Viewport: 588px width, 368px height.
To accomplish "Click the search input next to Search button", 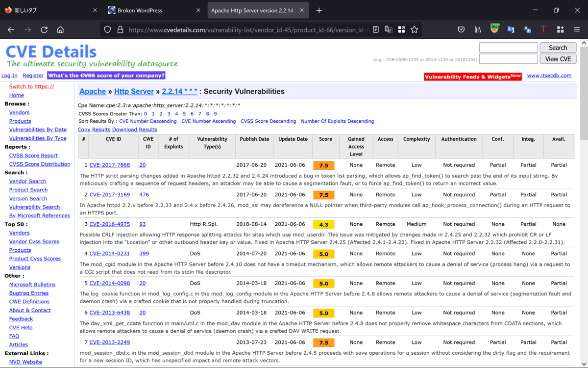I will pyautogui.click(x=508, y=48).
